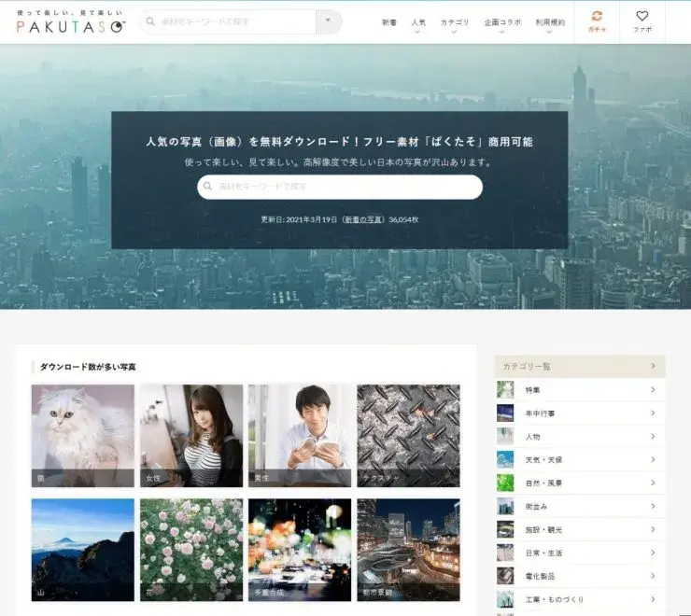This screenshot has height=616, width=691.
Task: Open the 都市景観 night city thumbnail
Action: click(x=408, y=550)
